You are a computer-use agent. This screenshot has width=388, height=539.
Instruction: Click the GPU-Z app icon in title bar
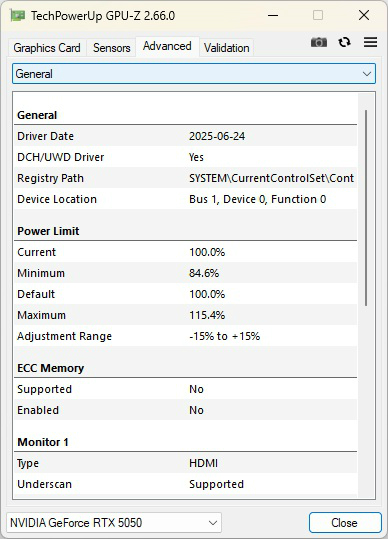18,16
